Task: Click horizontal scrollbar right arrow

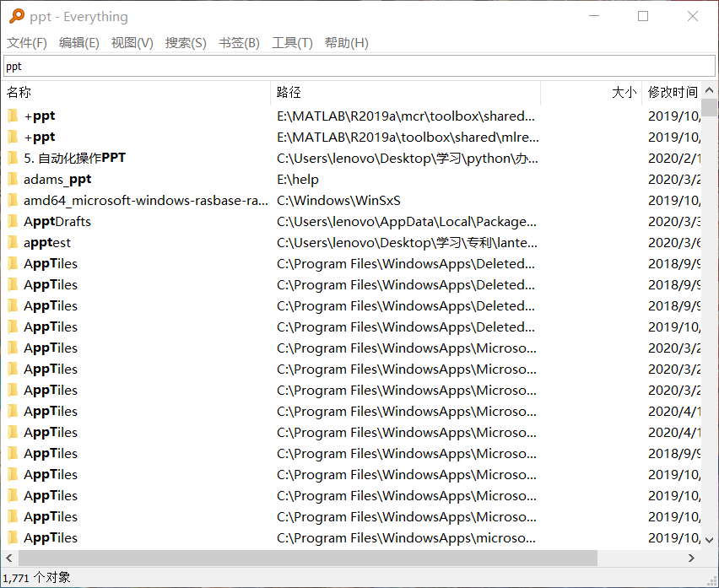Action: (x=691, y=558)
